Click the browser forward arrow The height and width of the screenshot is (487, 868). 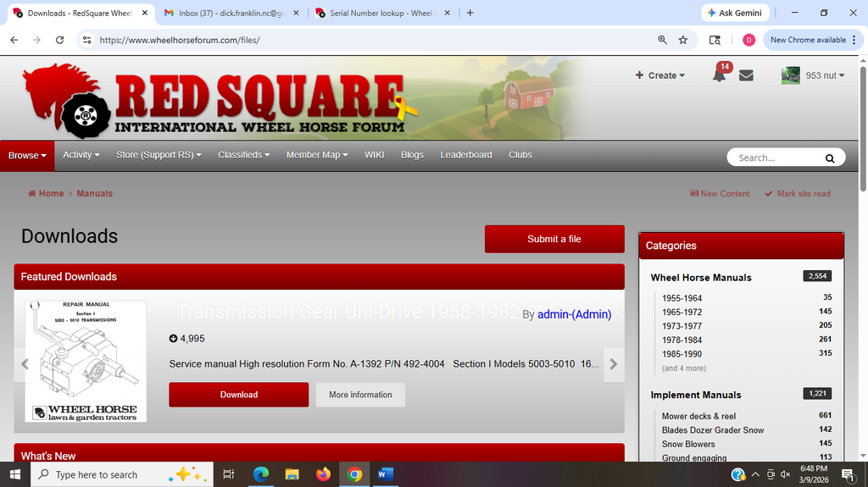click(36, 40)
